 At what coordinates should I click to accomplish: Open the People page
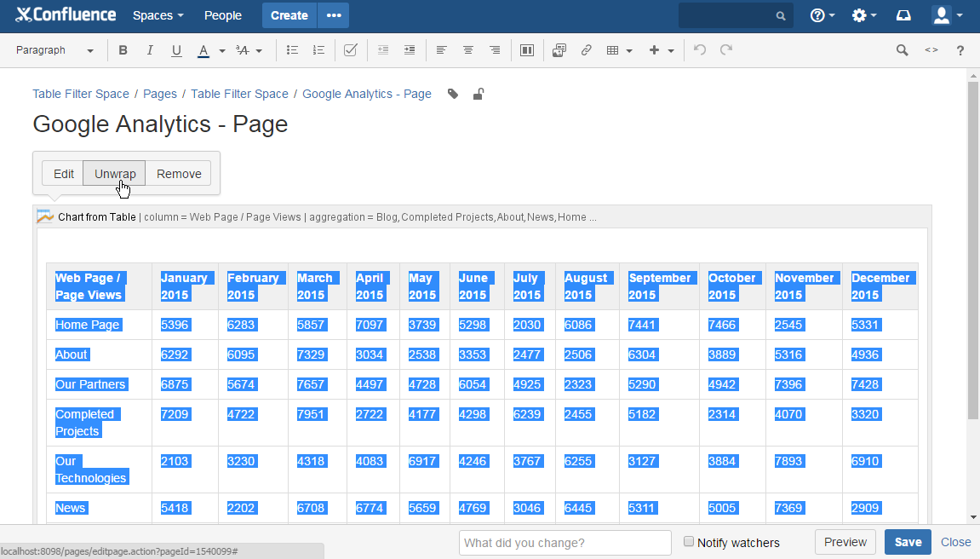(x=222, y=15)
